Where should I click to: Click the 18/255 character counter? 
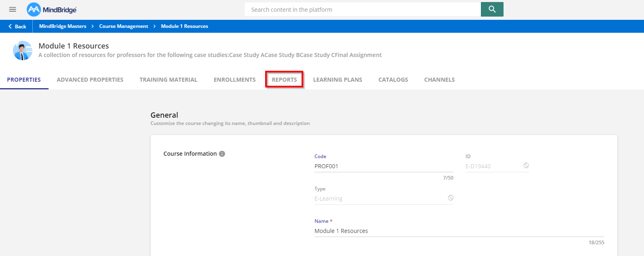tap(596, 243)
